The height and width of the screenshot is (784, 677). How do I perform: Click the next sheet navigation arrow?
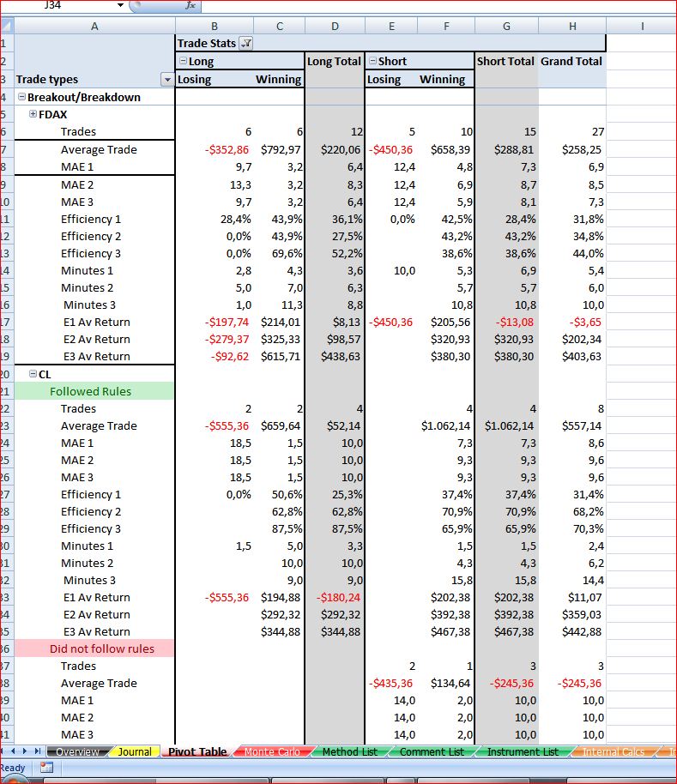click(x=25, y=751)
